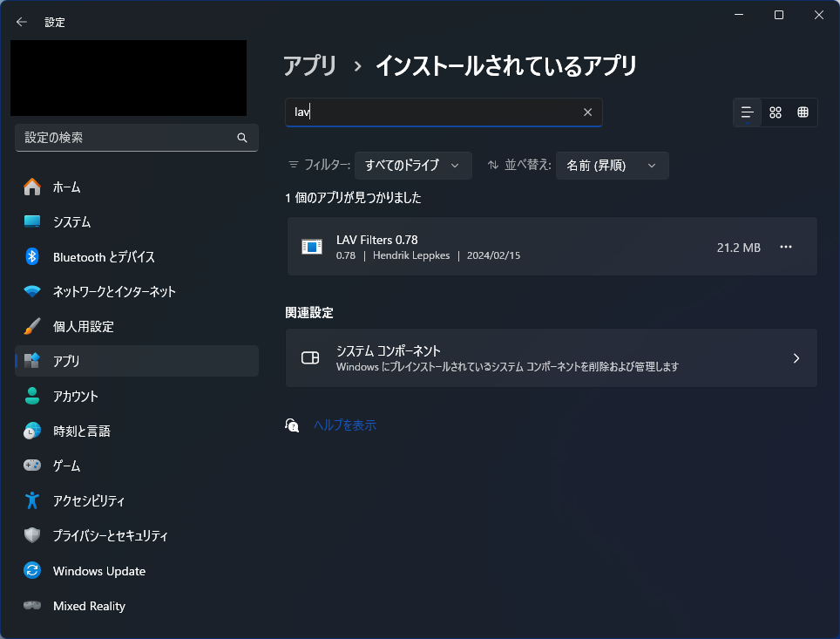840x639 pixels.
Task: Click the Accessibility figure icon
Action: point(32,500)
